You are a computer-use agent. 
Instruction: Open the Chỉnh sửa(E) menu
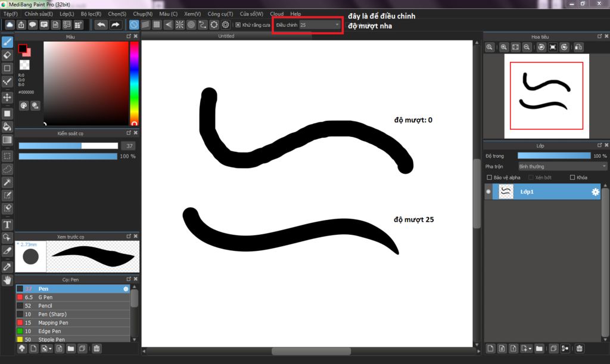click(x=39, y=14)
